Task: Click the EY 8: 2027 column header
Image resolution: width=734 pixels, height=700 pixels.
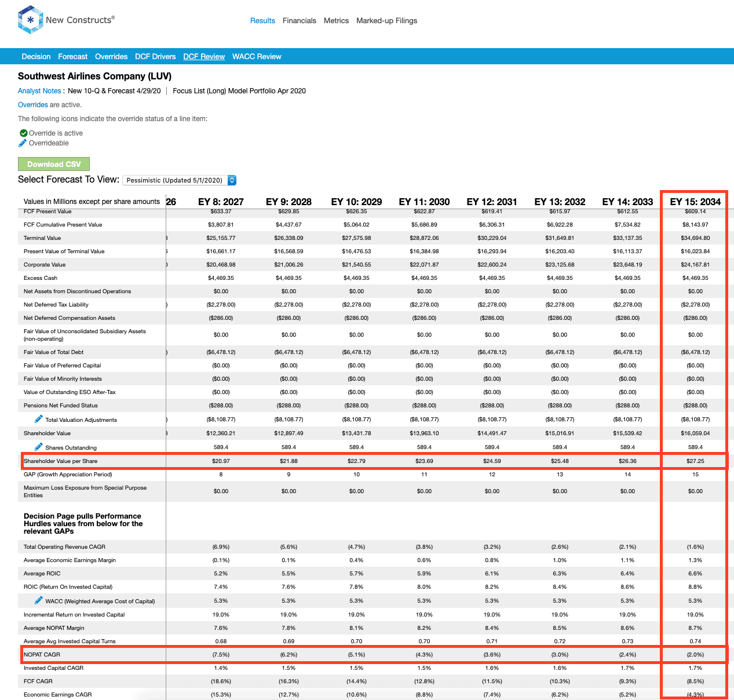Action: pyautogui.click(x=221, y=202)
